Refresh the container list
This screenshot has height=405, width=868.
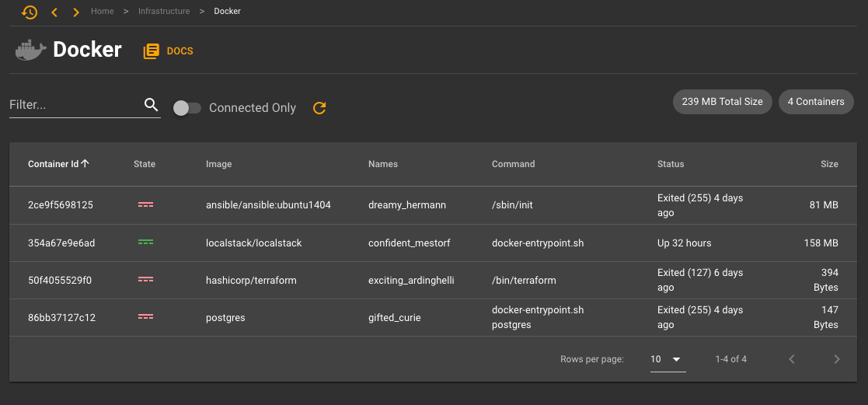[x=319, y=108]
